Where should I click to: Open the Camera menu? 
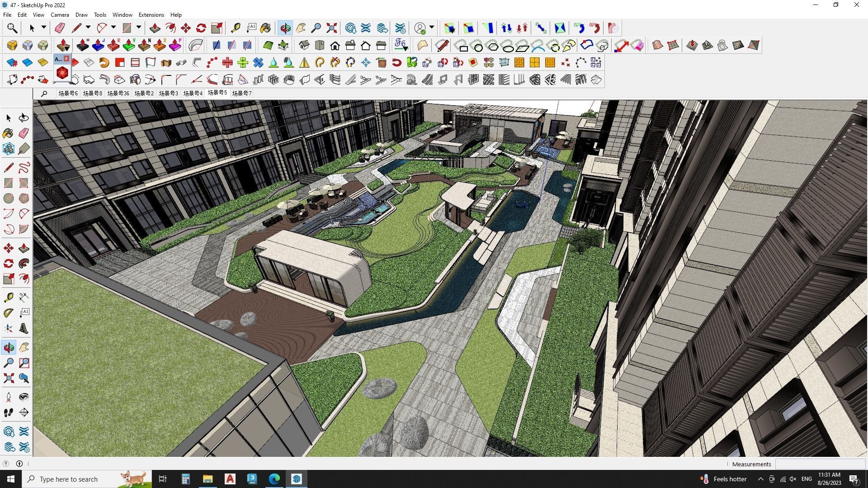point(60,15)
